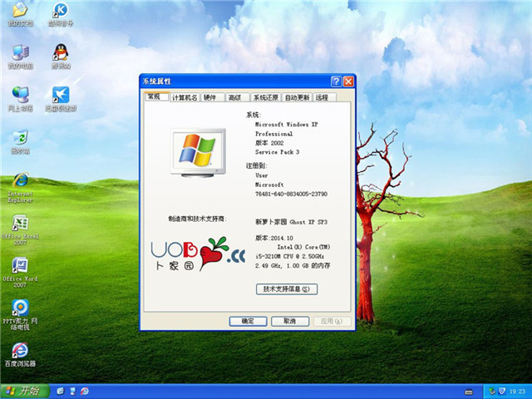This screenshot has height=399, width=532.
Task: Click the registered name User
Action: 262,175
